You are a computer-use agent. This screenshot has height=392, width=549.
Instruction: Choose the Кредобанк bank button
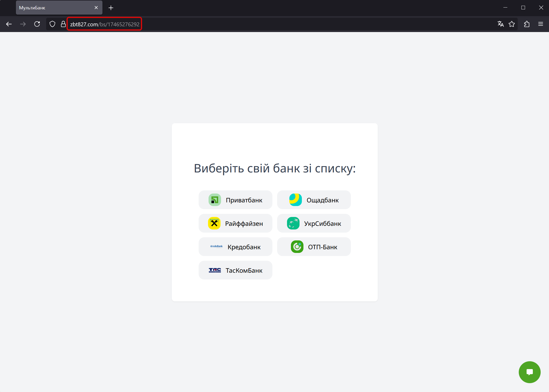[x=235, y=247]
